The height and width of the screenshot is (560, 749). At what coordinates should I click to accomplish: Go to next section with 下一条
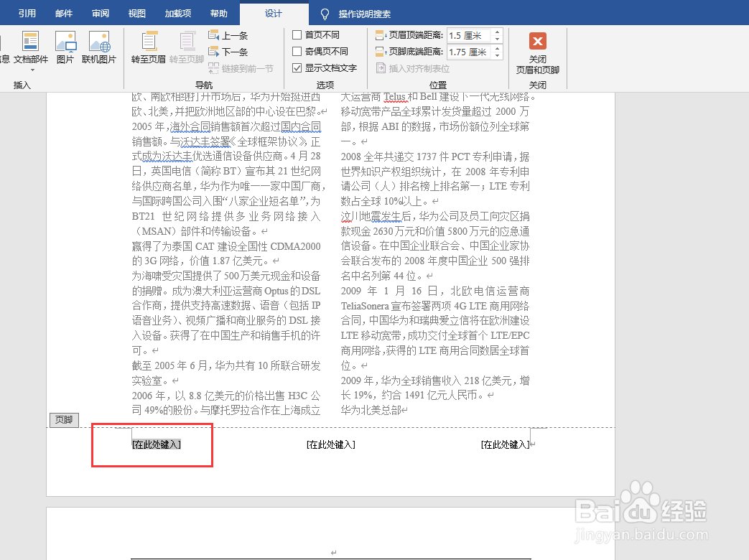[228, 52]
